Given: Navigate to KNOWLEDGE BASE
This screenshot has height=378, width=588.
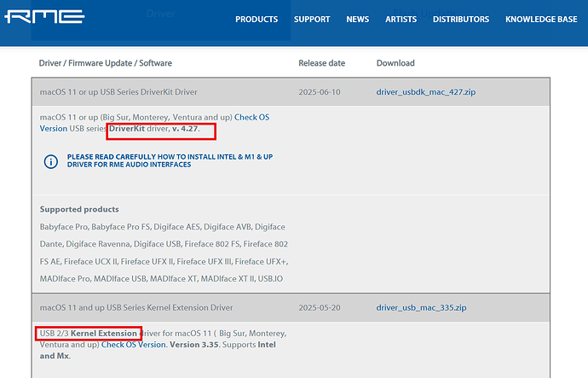Looking at the screenshot, I should [541, 20].
